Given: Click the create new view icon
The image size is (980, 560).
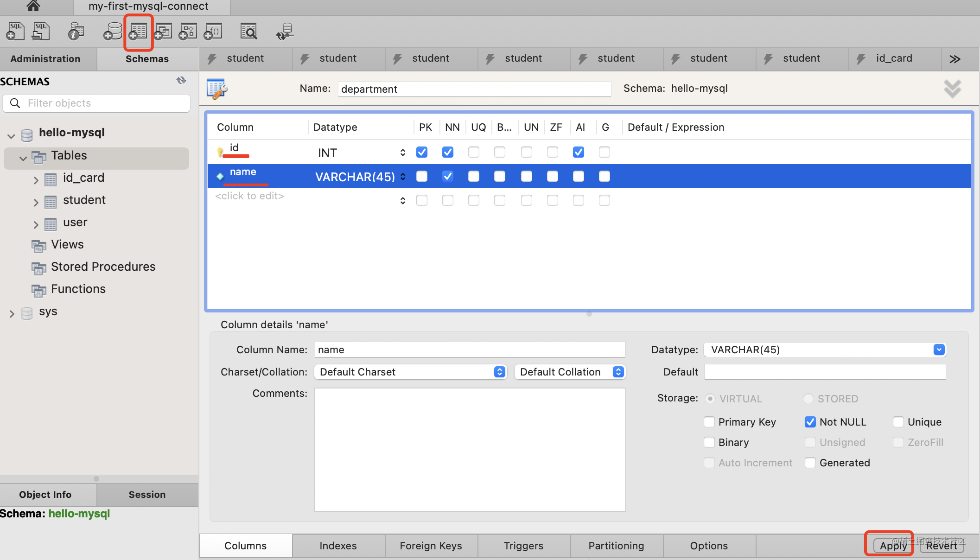Looking at the screenshot, I should coord(163,32).
